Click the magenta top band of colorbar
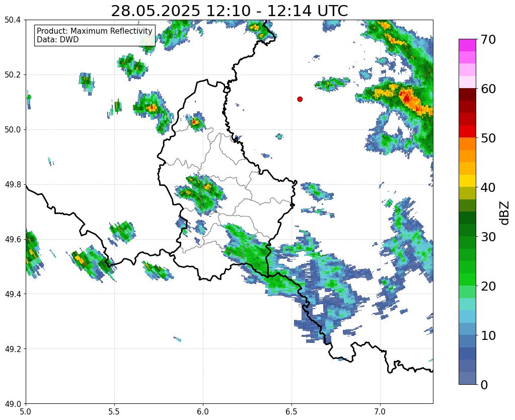This screenshot has width=515, height=420. (467, 45)
